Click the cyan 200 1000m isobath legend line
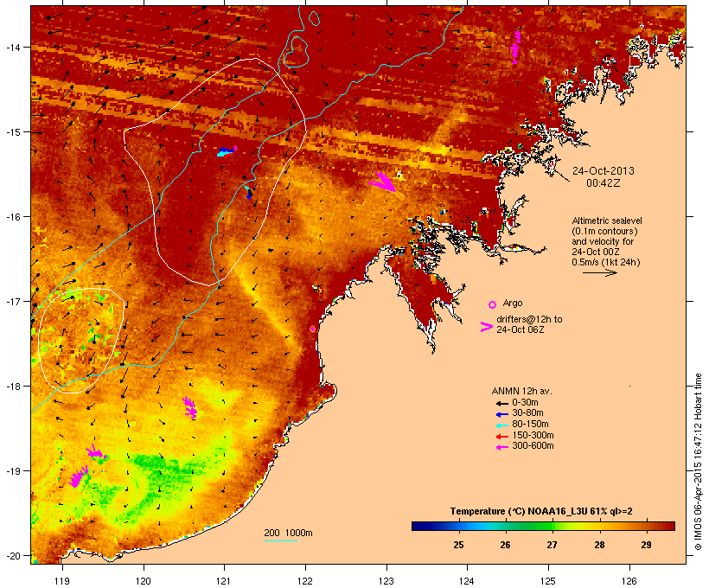This screenshot has width=709, height=588. 280,540
